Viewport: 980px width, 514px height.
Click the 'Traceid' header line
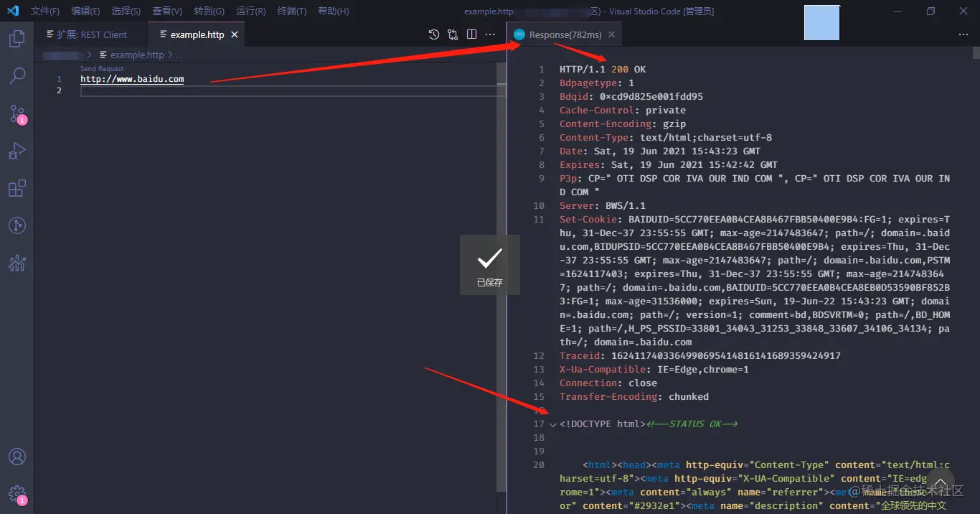coord(700,356)
